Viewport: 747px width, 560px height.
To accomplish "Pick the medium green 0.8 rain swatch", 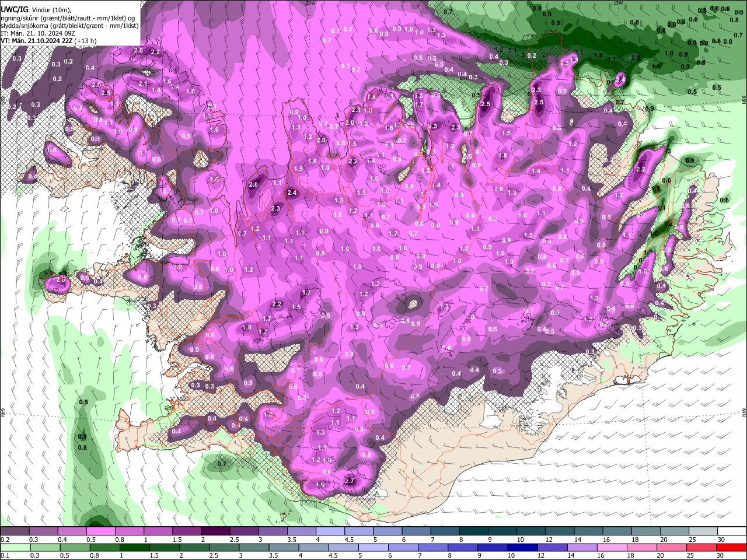I will coord(105,547).
